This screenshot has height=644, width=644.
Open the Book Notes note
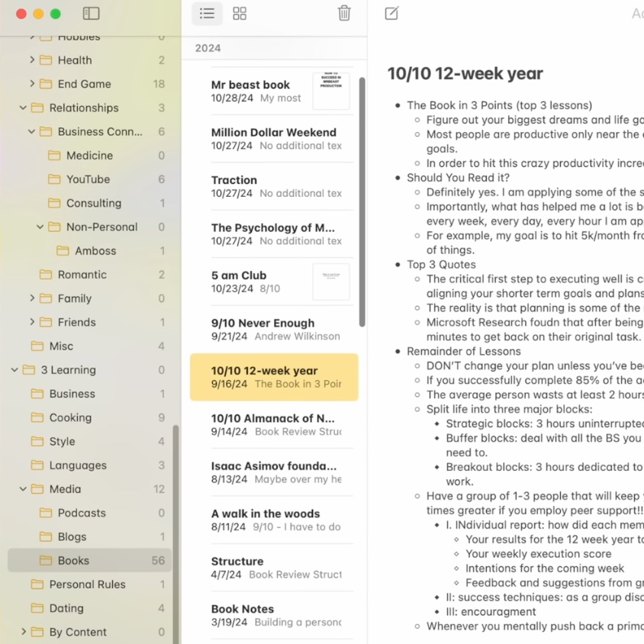(274, 615)
